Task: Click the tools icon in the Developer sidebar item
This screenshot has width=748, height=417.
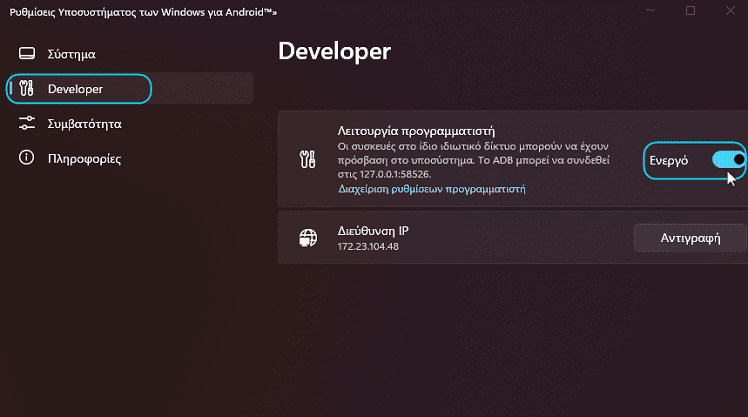Action: tap(27, 88)
